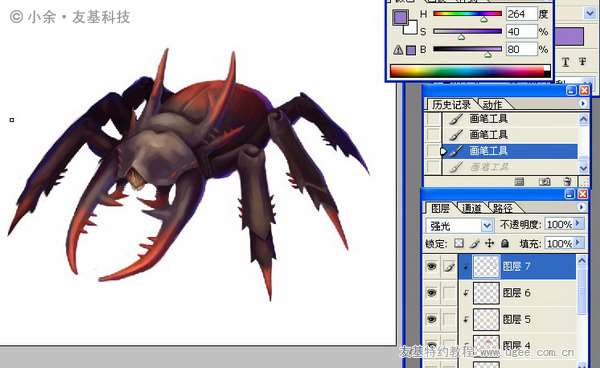Click the create new snapshot icon
Screen dimensions: 600x368
545,181
